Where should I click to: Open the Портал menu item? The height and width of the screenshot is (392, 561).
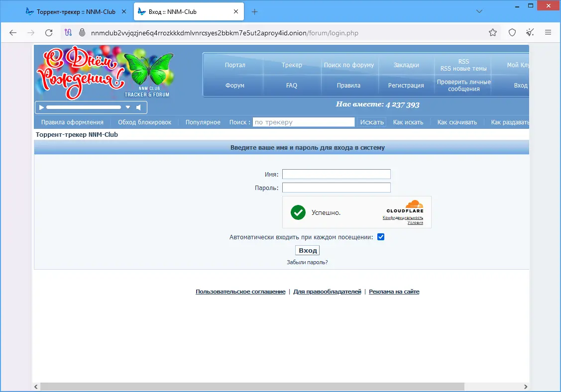(235, 65)
